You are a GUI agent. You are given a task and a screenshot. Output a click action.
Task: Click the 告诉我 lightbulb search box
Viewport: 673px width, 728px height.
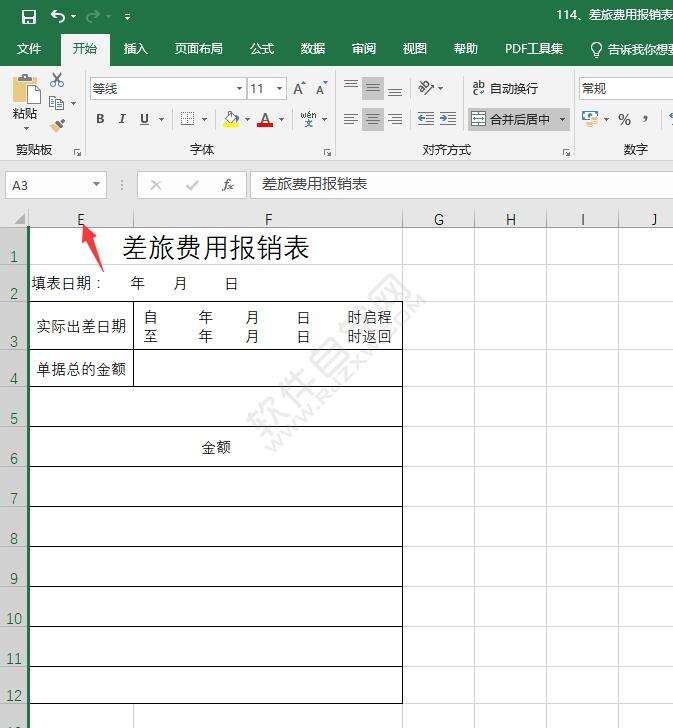pyautogui.click(x=631, y=49)
